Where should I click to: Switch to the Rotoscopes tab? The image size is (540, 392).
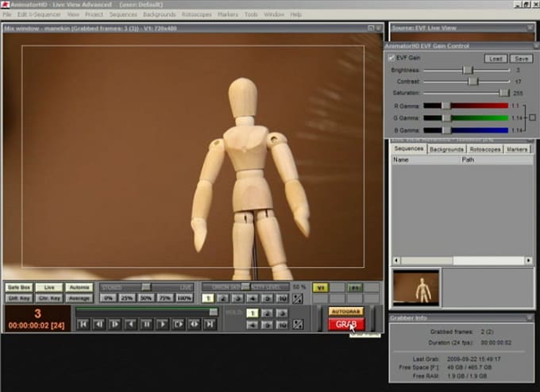pos(485,149)
